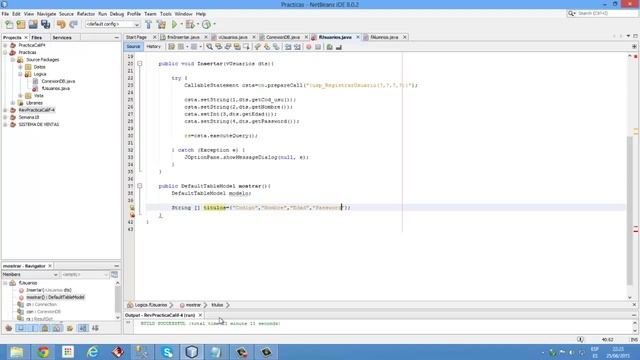Switch to the Services tab
640x360 pixels.
pyautogui.click(x=62, y=38)
